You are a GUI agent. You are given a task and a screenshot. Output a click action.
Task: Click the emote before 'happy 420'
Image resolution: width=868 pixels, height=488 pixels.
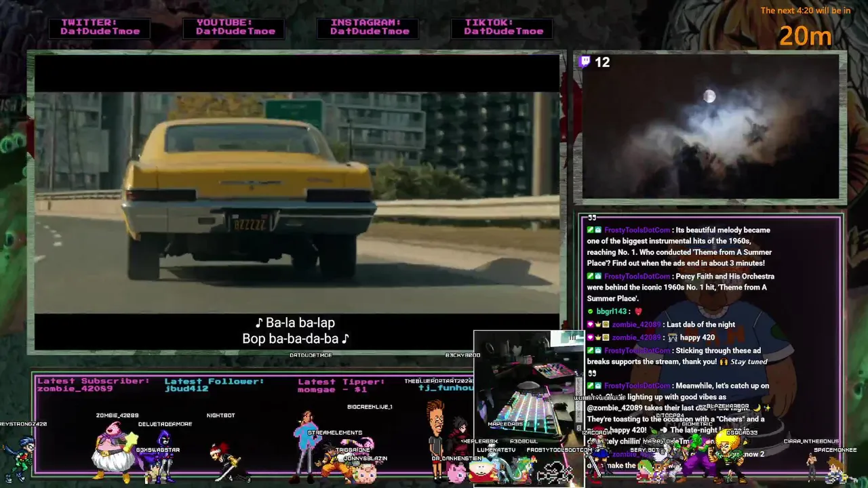[x=673, y=338]
